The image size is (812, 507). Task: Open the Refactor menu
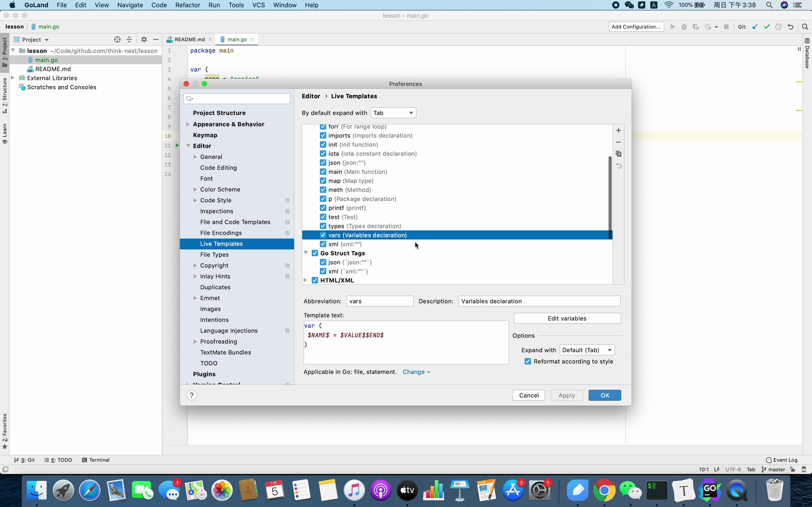point(187,5)
